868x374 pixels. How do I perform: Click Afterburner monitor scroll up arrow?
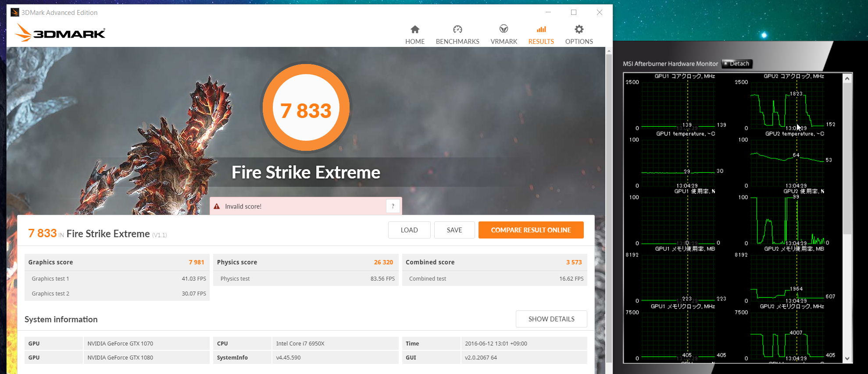(847, 78)
